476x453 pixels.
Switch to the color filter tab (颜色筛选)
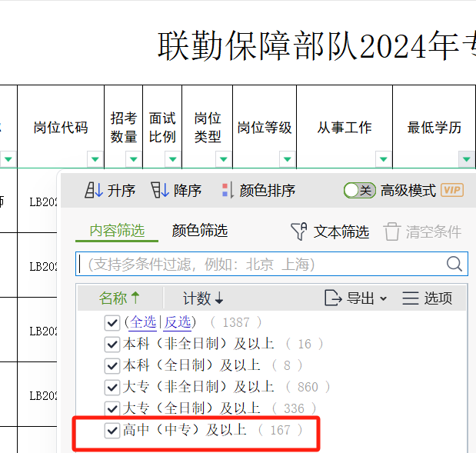point(200,231)
